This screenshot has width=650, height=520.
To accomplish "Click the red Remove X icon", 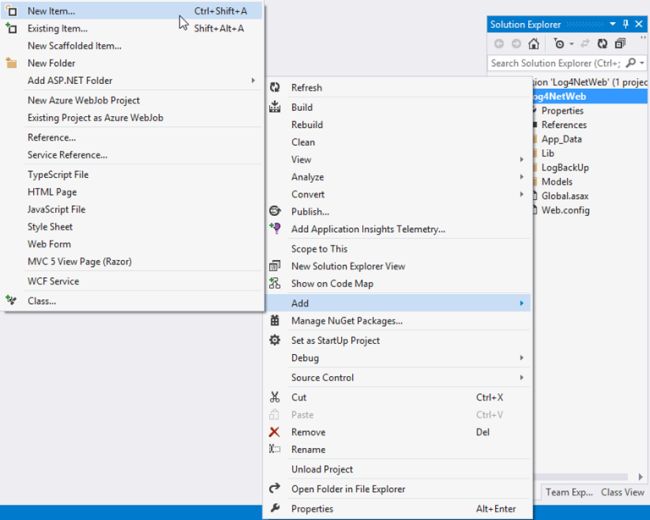I will [x=274, y=432].
